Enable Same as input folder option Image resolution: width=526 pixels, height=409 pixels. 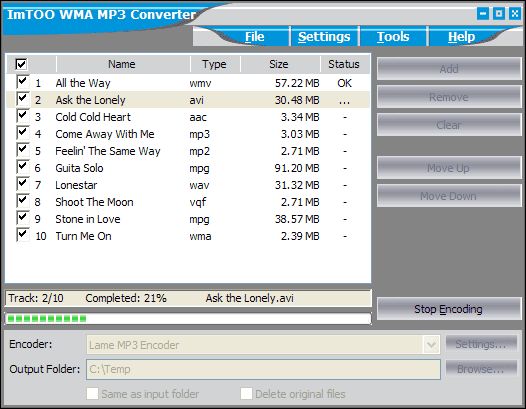93,394
